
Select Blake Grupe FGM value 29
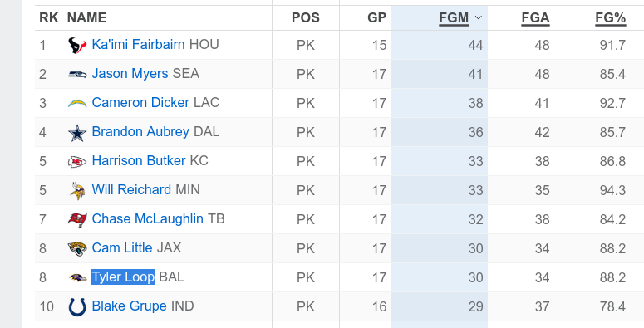pyautogui.click(x=475, y=306)
